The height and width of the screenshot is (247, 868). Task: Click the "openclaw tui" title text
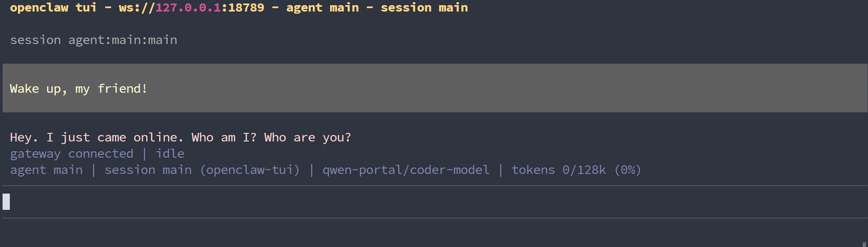tap(53, 8)
